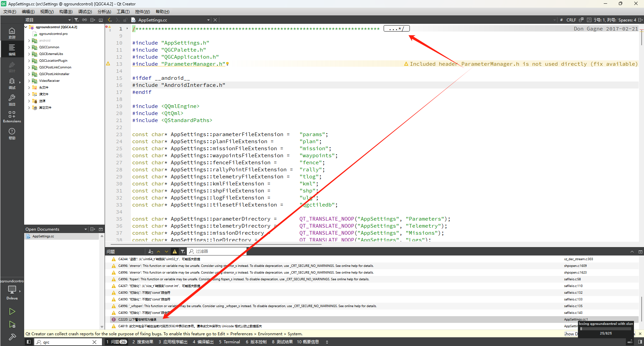Toggle the left sidebar visibility
The image size is (644, 346).
[29, 342]
